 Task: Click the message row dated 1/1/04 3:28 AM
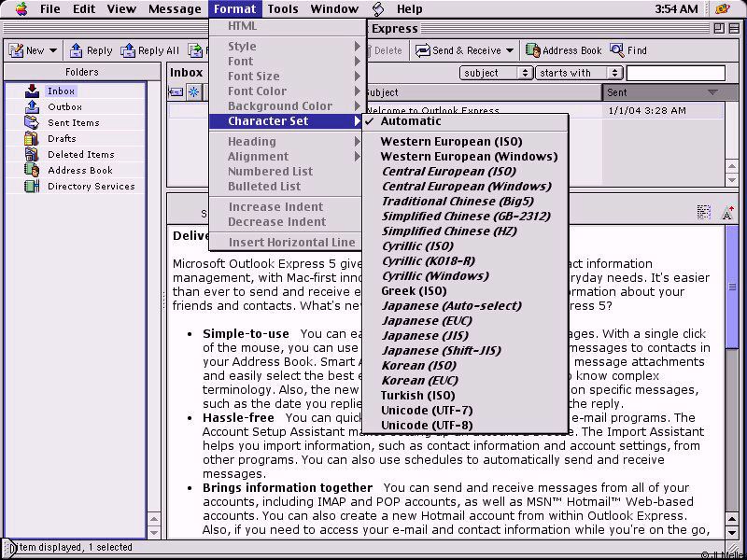click(x=446, y=110)
